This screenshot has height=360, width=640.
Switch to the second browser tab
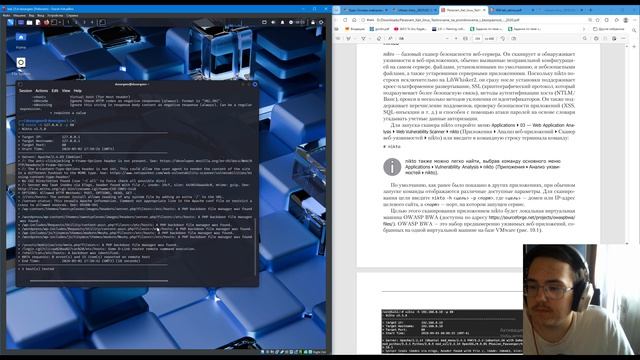click(x=415, y=10)
